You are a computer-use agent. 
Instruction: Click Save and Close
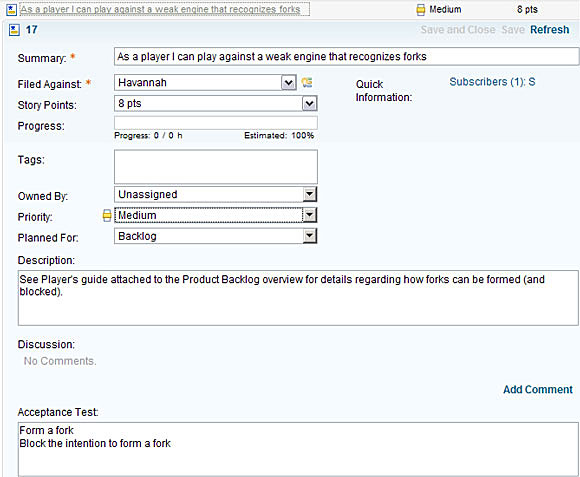point(458,30)
